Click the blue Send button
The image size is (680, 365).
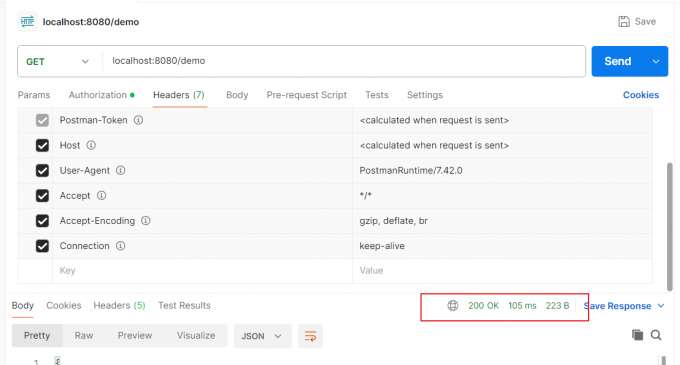(x=618, y=62)
